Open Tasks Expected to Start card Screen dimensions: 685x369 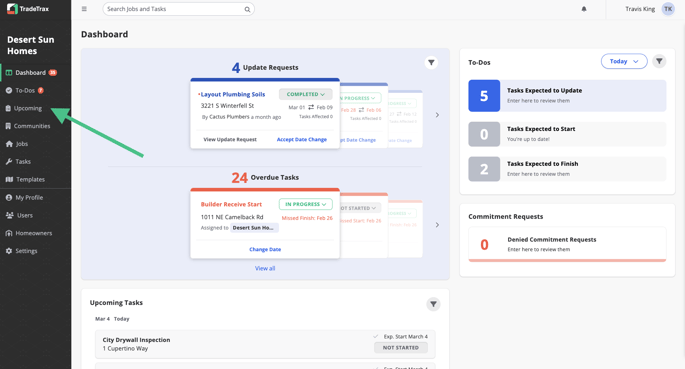[x=567, y=134]
